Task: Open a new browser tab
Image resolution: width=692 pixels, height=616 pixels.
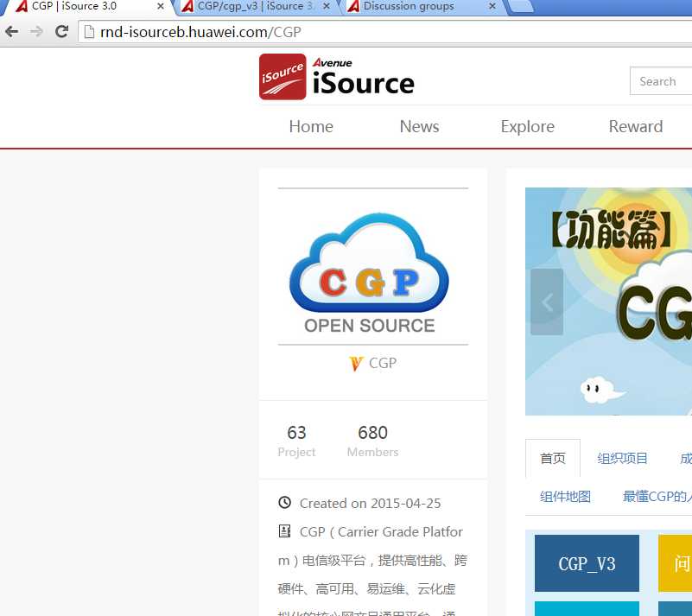Action: (521, 6)
